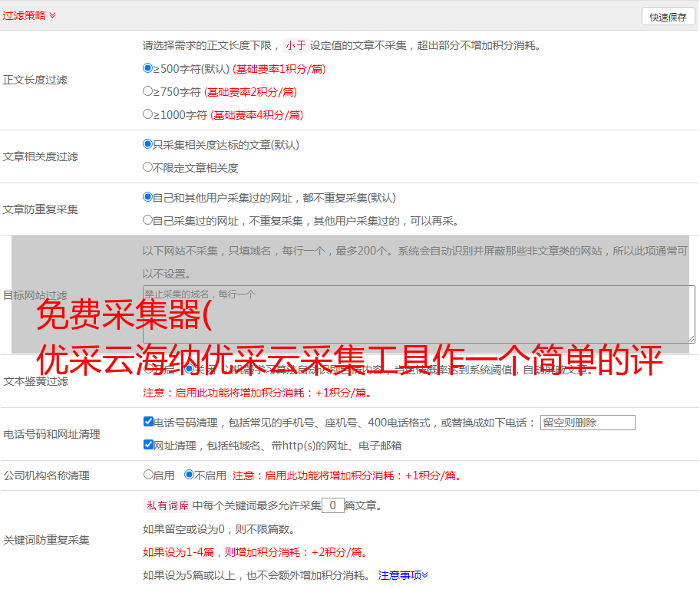Click the 文章相关度过滤 label
Viewport: 700px width, 589px height.
click(x=40, y=156)
